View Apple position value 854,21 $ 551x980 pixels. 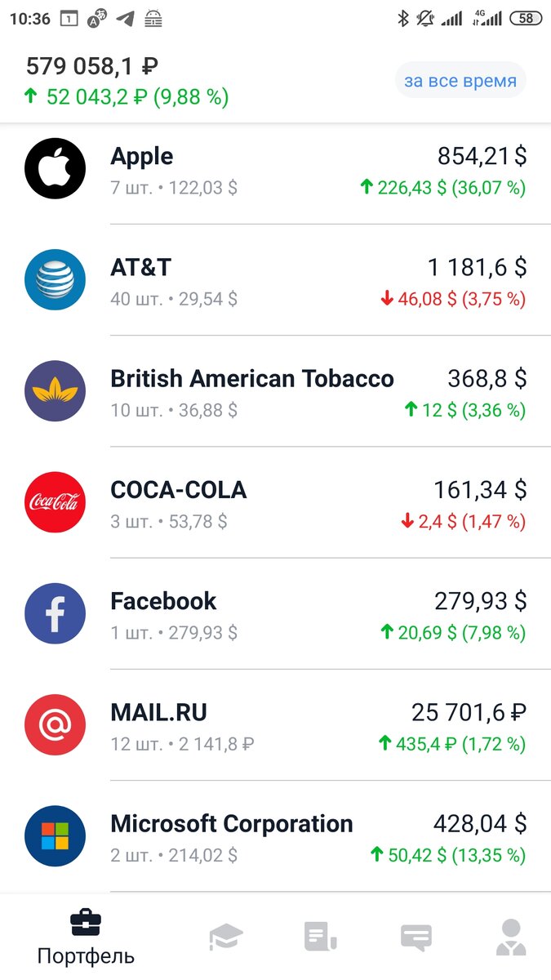click(x=482, y=156)
